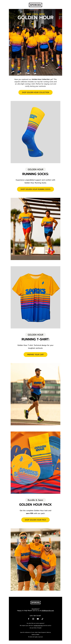Screen dimensions: 71x644
Task: Click the Sporcks logo in black footer
Action: tap(35, 603)
